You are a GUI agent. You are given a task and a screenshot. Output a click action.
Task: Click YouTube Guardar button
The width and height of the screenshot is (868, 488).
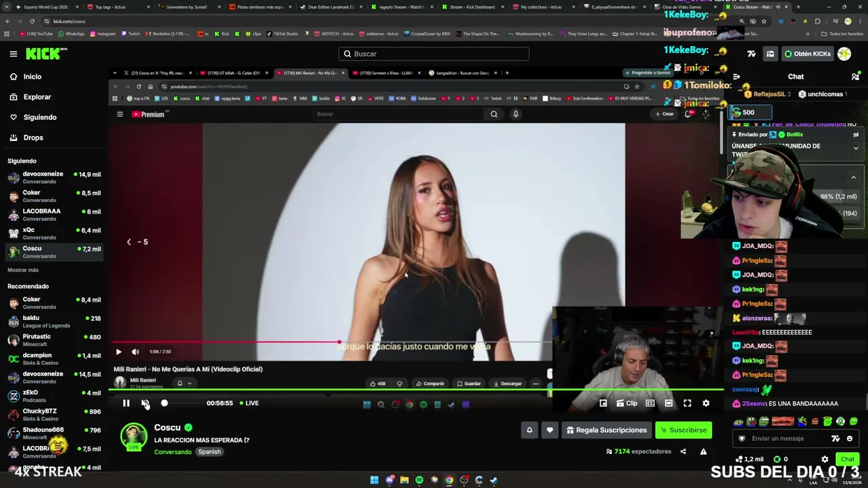(x=469, y=384)
